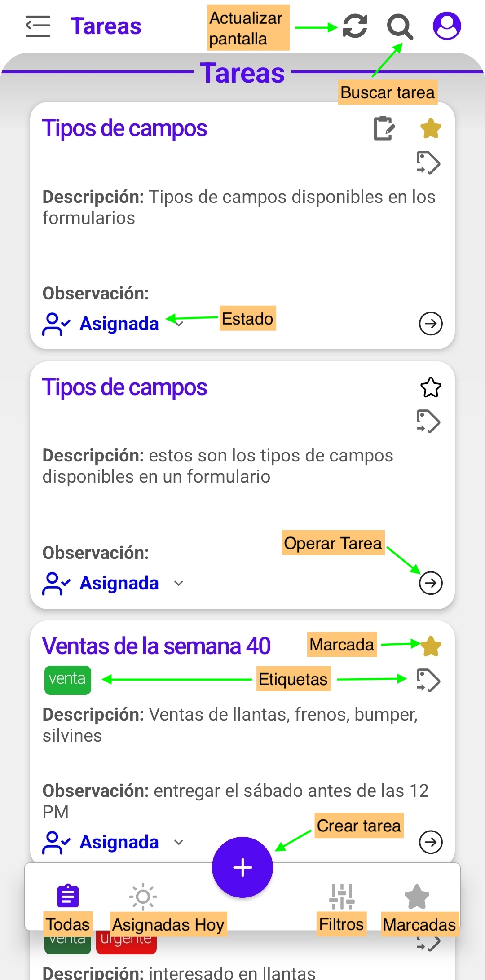
Task: Open the hamburger side menu
Action: tap(38, 26)
